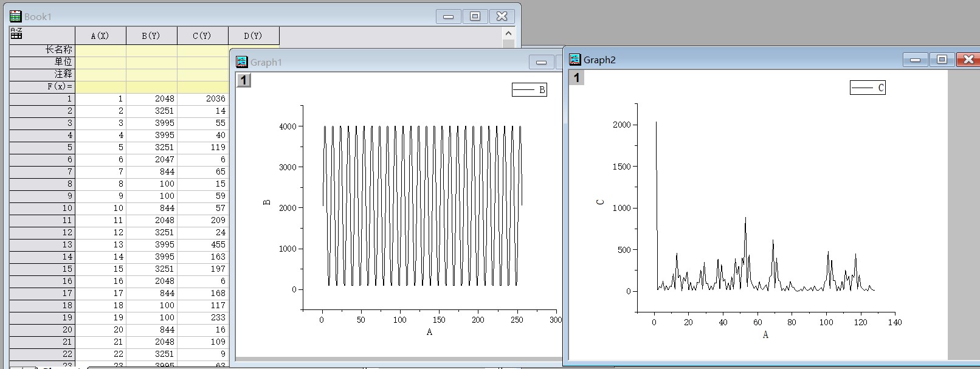The width and height of the screenshot is (980, 369).
Task: Click legend line symbol for B
Action: (523, 90)
